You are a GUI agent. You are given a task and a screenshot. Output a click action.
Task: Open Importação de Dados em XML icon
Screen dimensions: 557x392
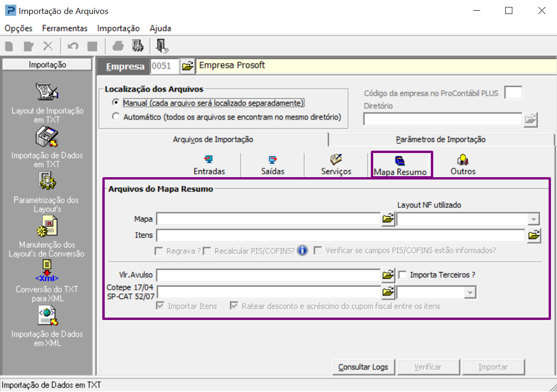(47, 316)
